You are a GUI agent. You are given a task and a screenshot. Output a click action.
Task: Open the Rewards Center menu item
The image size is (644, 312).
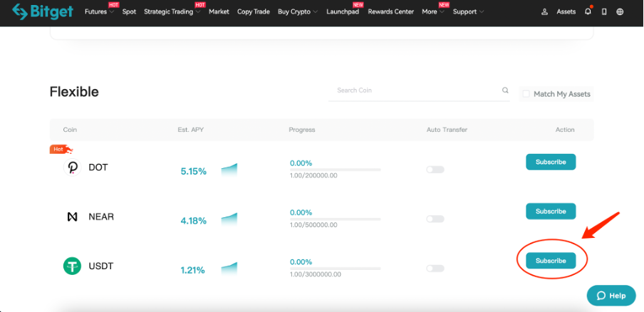[391, 12]
